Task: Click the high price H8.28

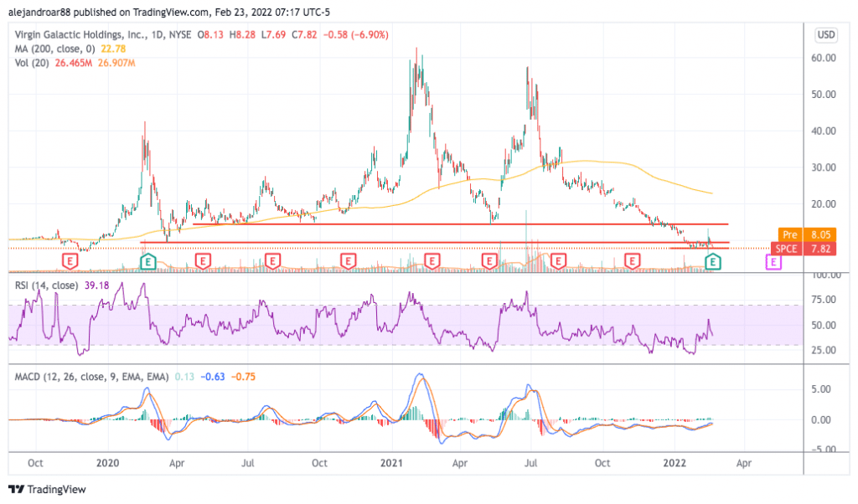Action: [242, 34]
